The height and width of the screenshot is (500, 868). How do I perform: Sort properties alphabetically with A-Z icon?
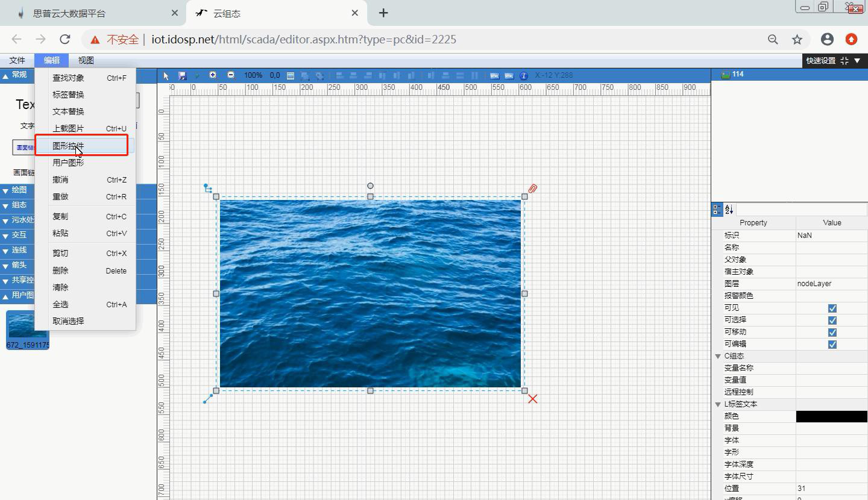point(729,209)
